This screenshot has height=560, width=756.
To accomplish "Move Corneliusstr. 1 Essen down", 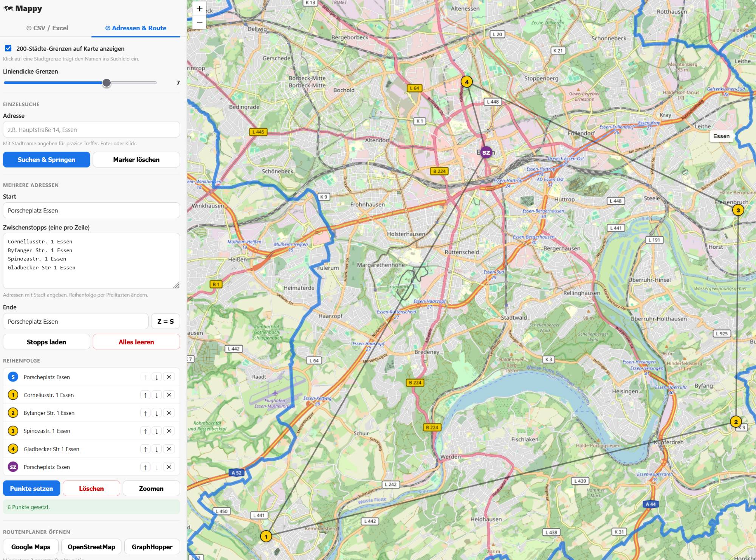I will pyautogui.click(x=157, y=395).
